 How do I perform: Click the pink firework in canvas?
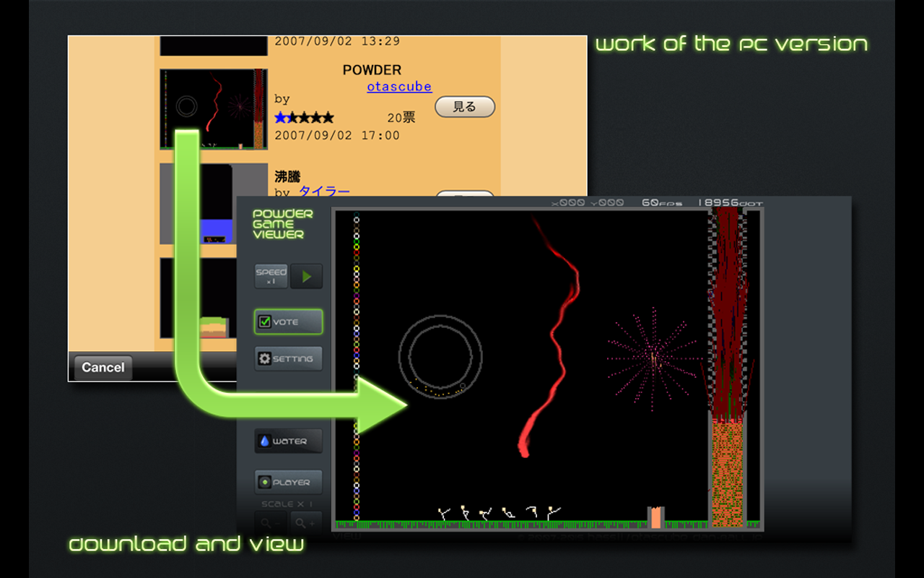coord(653,359)
